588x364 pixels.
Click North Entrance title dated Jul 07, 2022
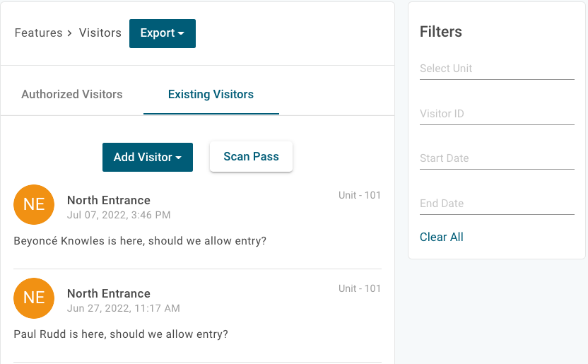click(x=109, y=200)
